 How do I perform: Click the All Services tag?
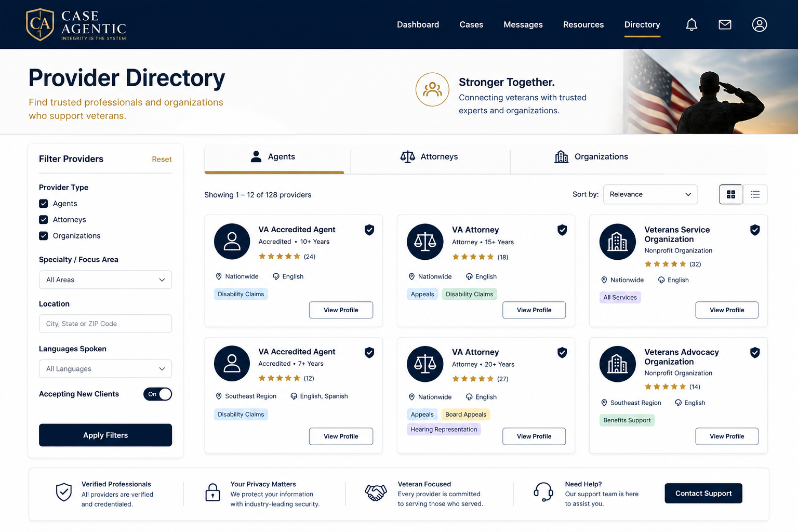click(x=620, y=298)
